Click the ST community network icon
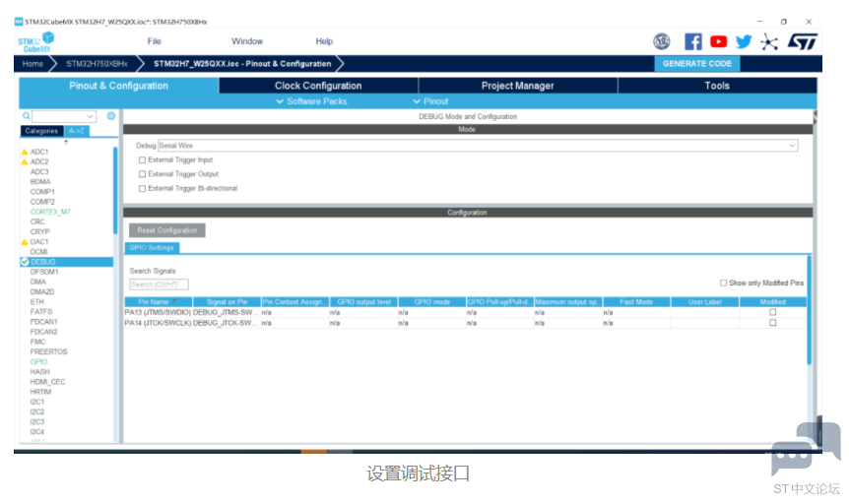The width and height of the screenshot is (849, 504). [769, 41]
